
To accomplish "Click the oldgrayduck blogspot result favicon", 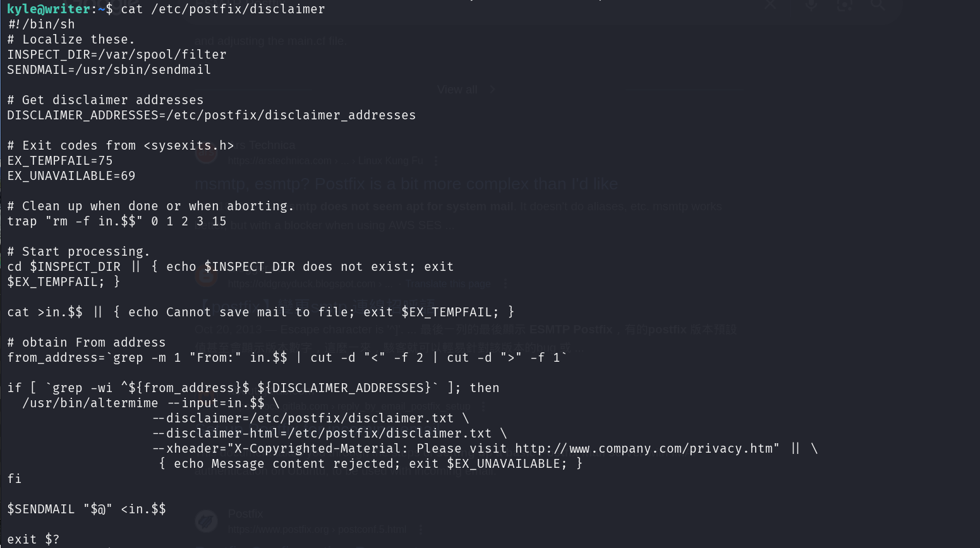I will click(206, 277).
